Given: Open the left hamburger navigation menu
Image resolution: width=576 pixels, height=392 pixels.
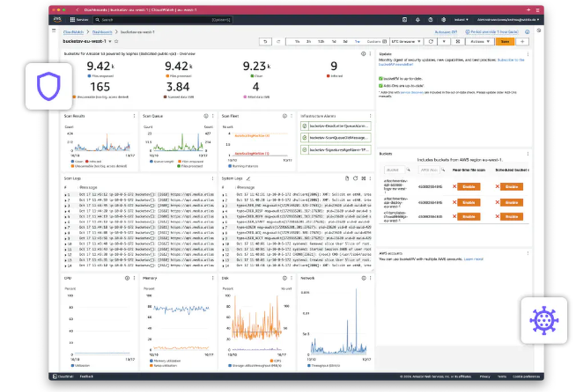Looking at the screenshot, I should click(54, 31).
